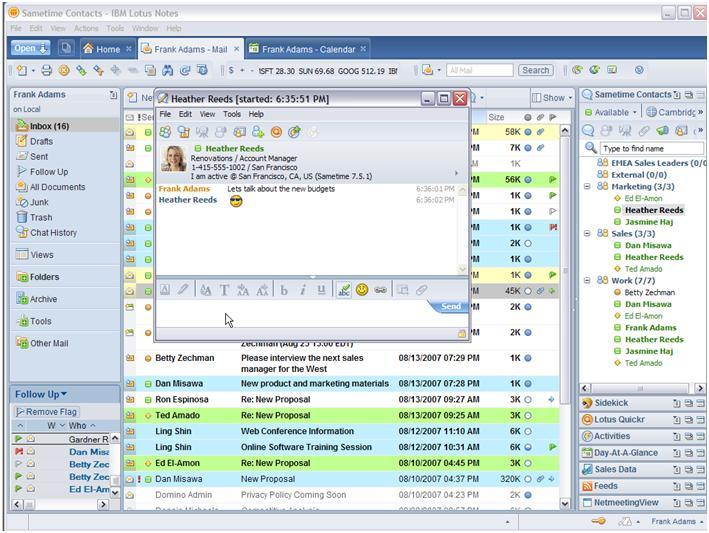Click the print icon in mail toolbar

tap(47, 71)
